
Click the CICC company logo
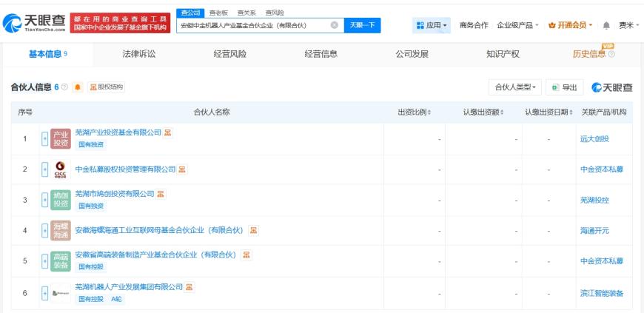(x=61, y=169)
